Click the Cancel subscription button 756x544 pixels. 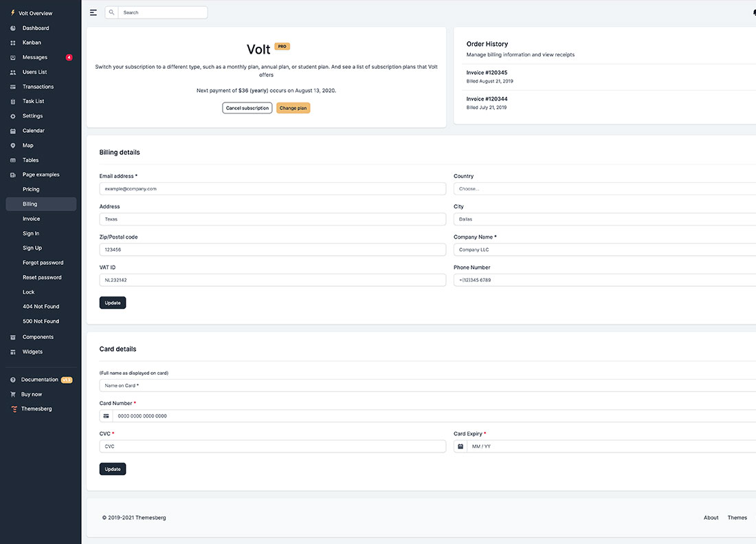pos(247,108)
